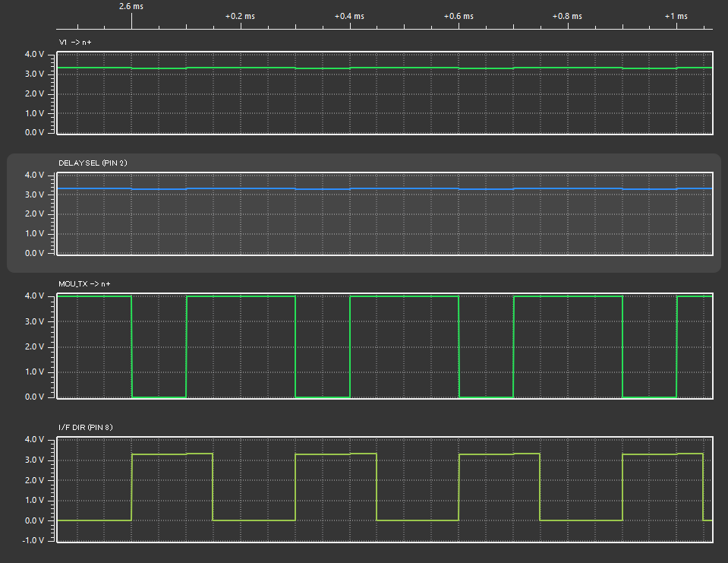Select the DELAYSEL (PIN 2) plot label

tap(92, 163)
